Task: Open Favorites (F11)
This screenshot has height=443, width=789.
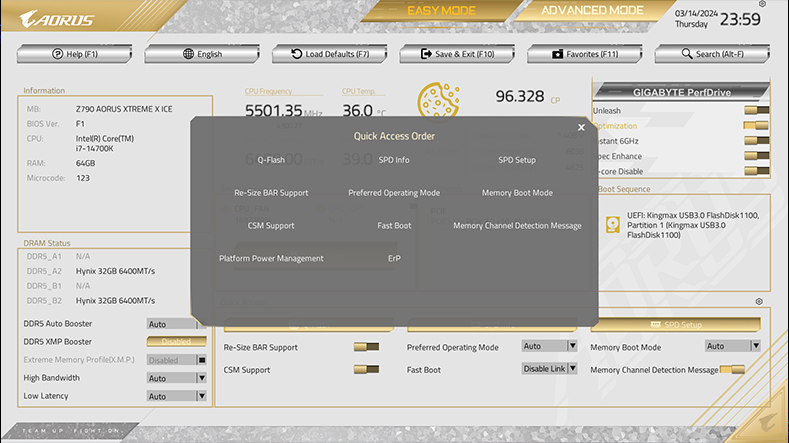Action: coord(585,54)
